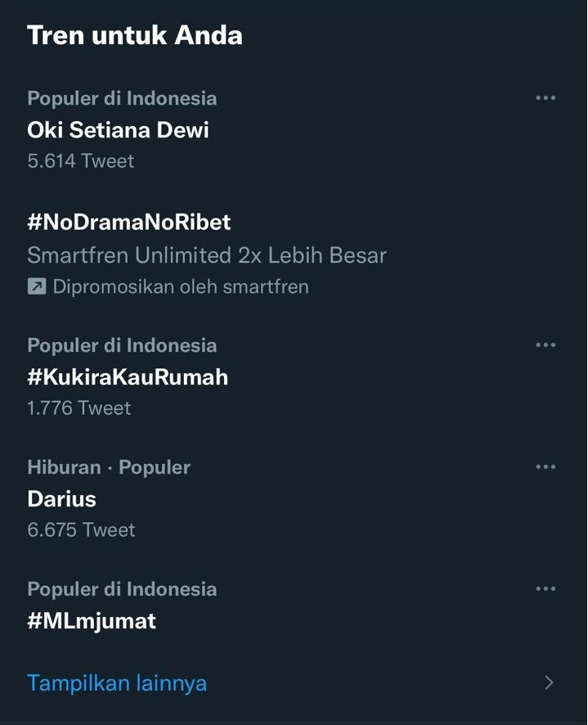Click the Tampilkan lainnya link
This screenshot has width=588, height=725.
[117, 683]
